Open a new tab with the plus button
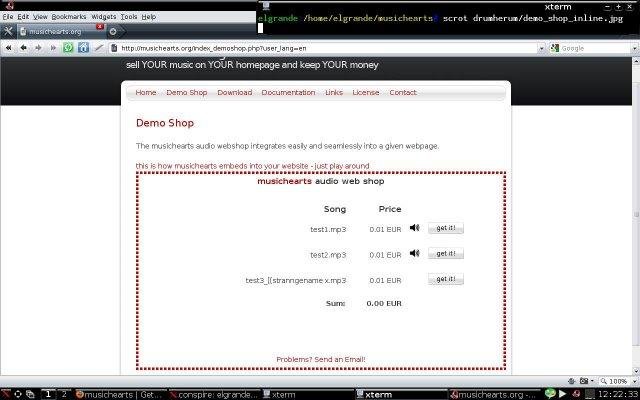The image size is (640, 400). point(113,31)
